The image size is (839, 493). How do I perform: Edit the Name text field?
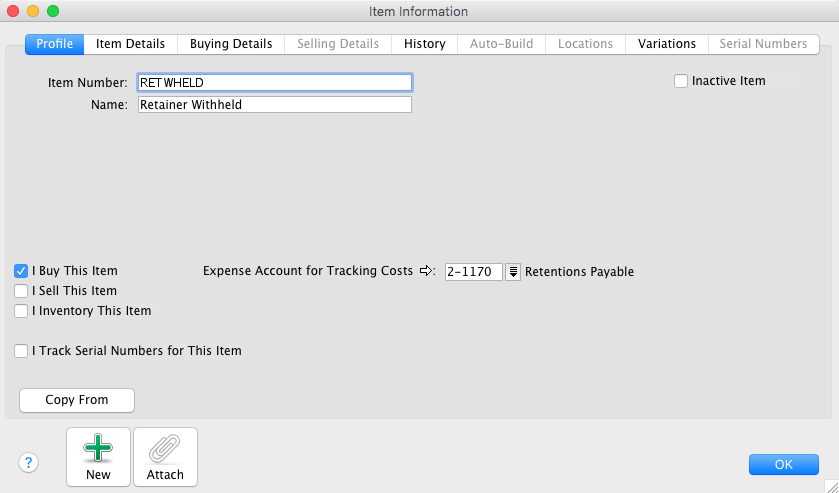click(x=274, y=104)
